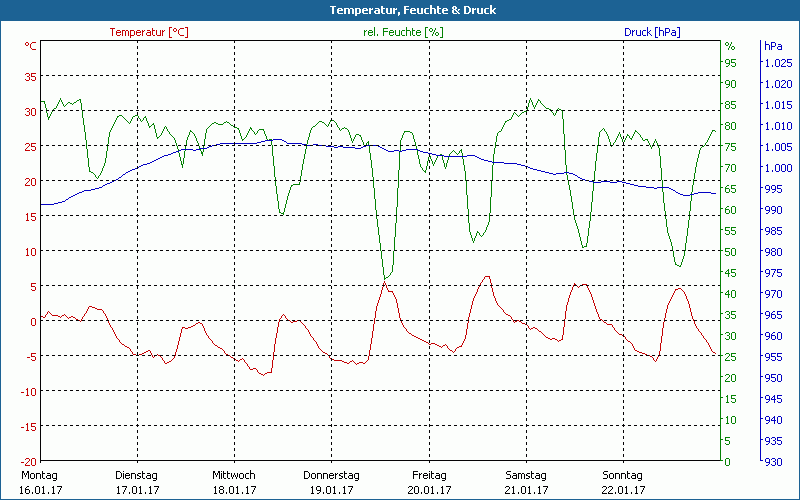The width and height of the screenshot is (800, 500).
Task: Click the green '30' humidity axis value
Action: pyautogui.click(x=731, y=336)
